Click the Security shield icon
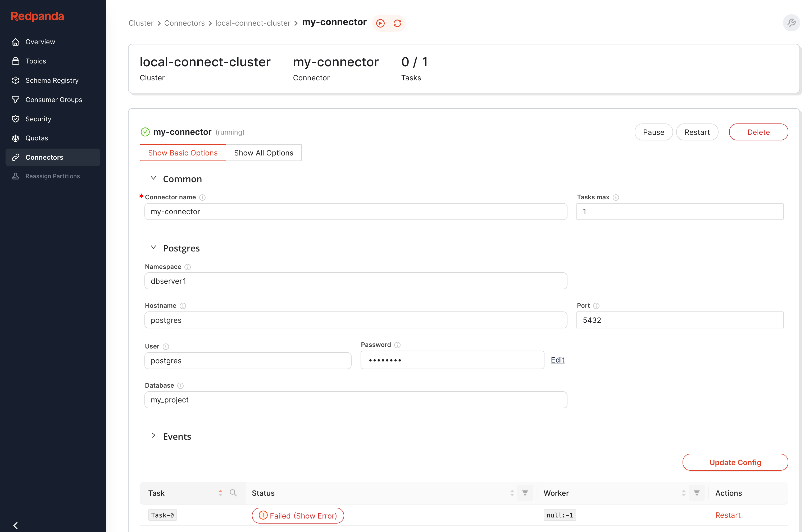 coord(16,119)
